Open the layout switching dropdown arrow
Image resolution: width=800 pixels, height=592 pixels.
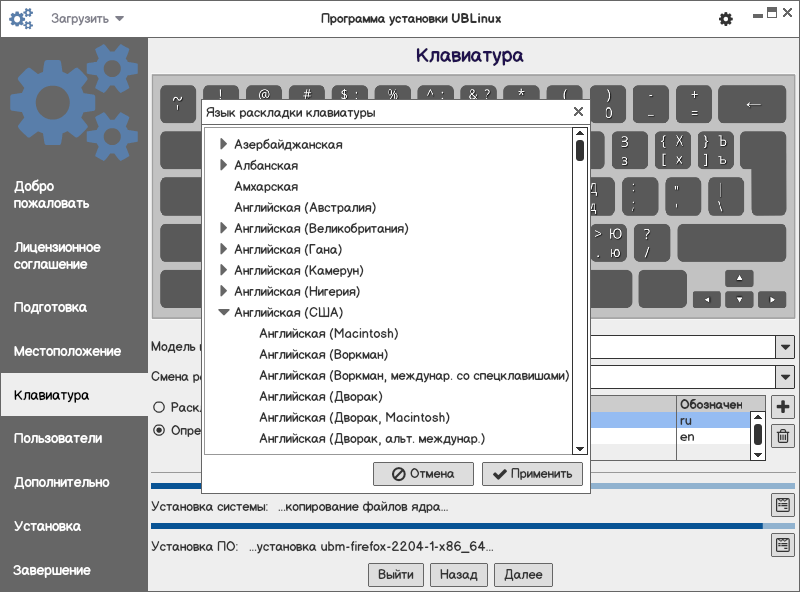[785, 378]
